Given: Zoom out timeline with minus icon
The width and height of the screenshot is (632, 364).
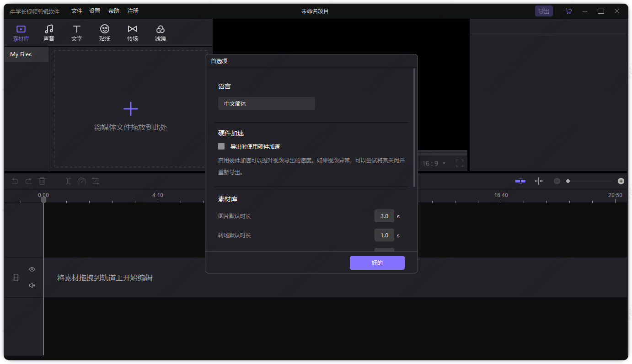Looking at the screenshot, I should click(x=557, y=181).
